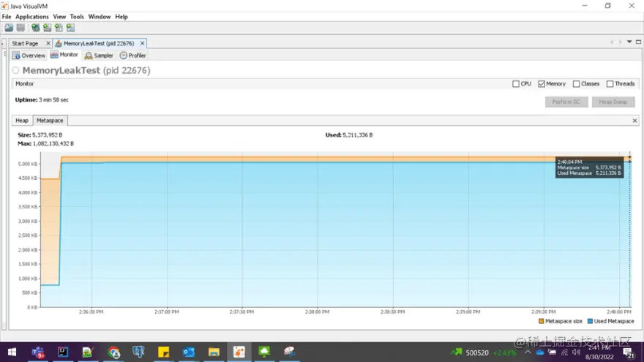Click the volume speaker tray icon

click(x=576, y=352)
